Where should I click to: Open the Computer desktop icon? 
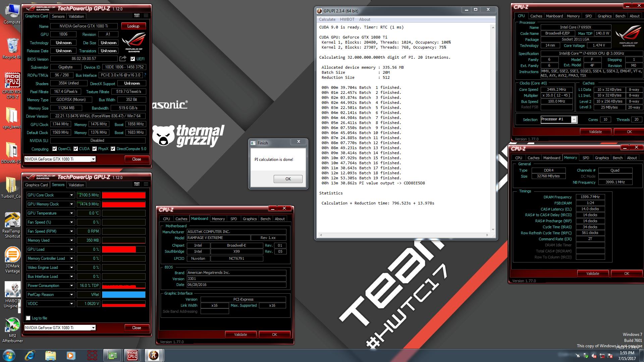[12, 14]
